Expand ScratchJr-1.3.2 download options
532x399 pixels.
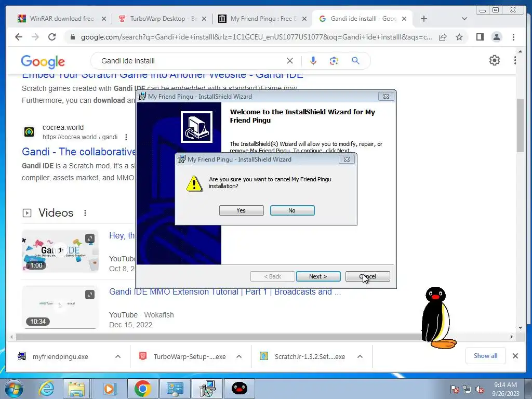point(360,356)
